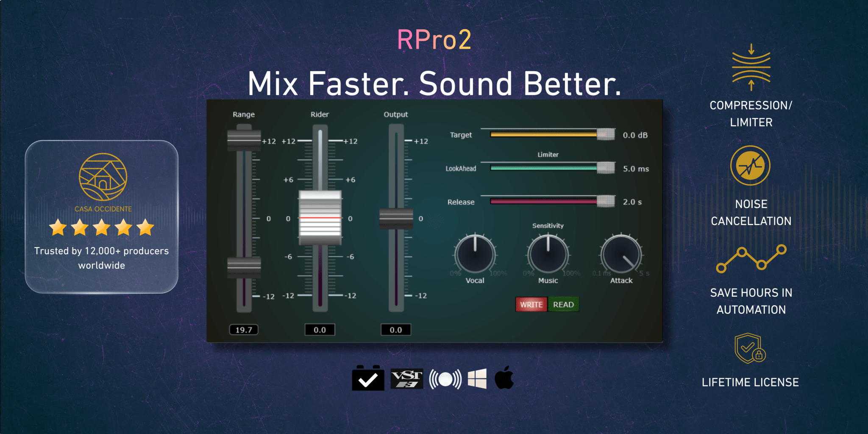This screenshot has height=434, width=868.
Task: Click the lower Range fader handle
Action: 244,267
